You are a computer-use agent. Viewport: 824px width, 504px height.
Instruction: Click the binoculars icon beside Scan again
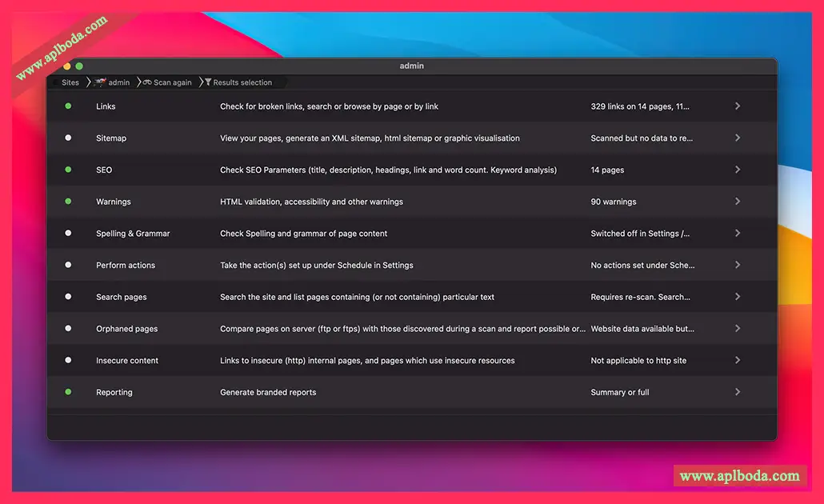pyautogui.click(x=147, y=82)
